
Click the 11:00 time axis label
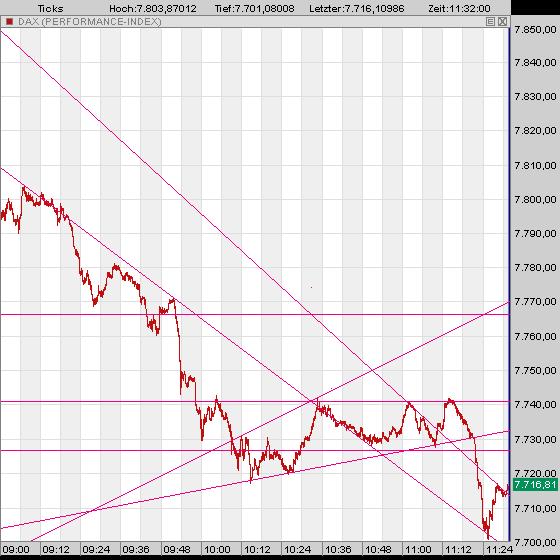point(418,549)
